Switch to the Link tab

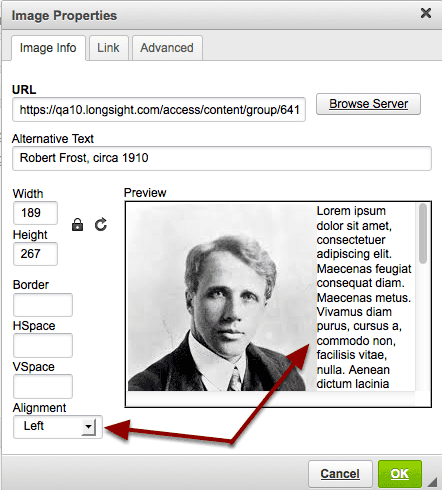pyautogui.click(x=108, y=48)
